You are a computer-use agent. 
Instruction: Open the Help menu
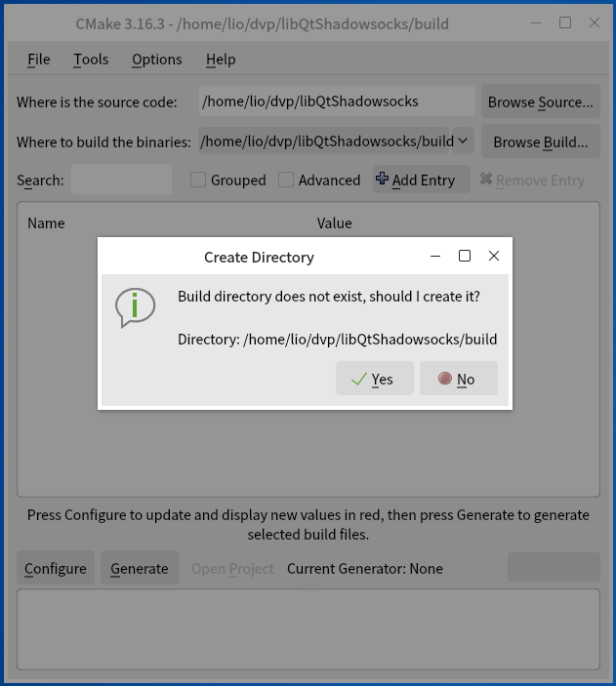pos(221,60)
